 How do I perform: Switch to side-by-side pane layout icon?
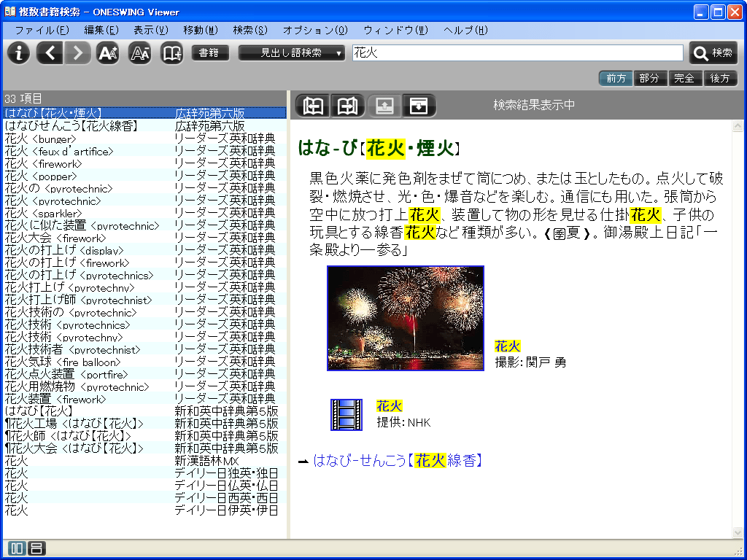(x=17, y=548)
